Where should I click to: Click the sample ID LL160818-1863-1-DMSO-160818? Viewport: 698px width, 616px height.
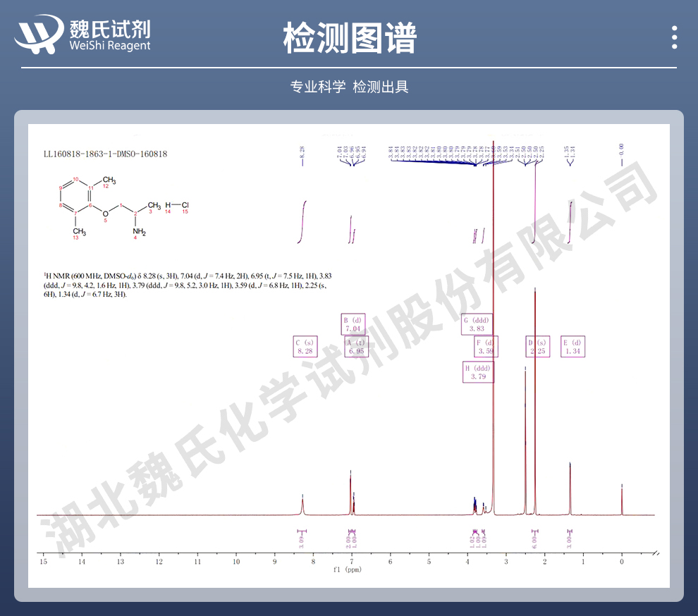click(106, 154)
